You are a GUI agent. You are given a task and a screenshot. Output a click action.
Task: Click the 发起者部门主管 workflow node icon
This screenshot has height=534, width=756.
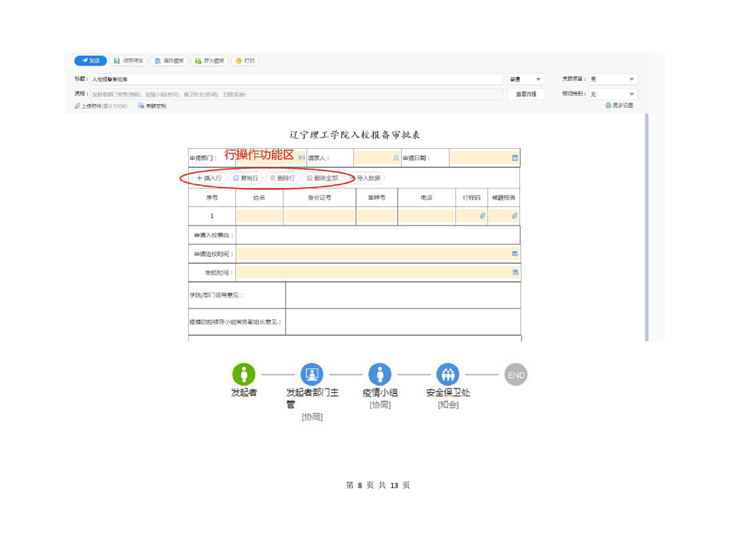tap(312, 374)
